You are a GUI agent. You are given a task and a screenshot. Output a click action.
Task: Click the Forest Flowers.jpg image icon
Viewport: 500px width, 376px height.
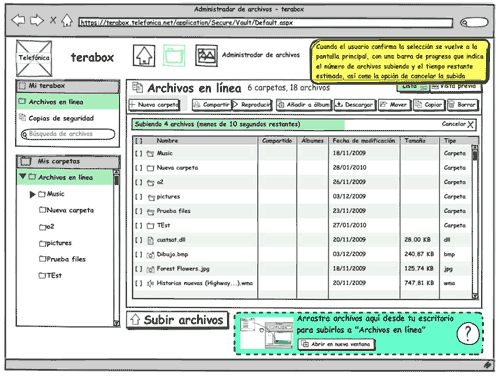[151, 269]
